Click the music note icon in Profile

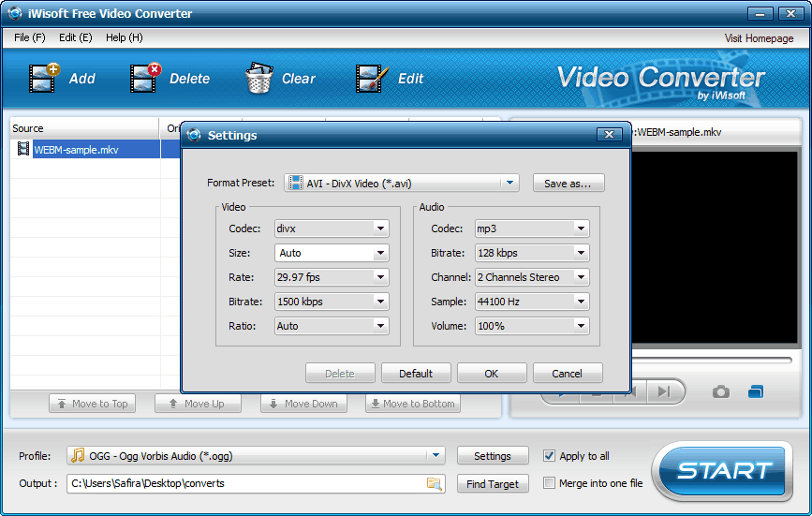pos(78,455)
